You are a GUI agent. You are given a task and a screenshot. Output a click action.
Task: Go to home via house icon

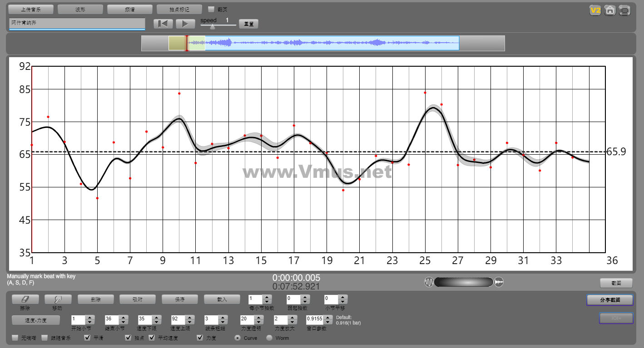click(x=610, y=10)
